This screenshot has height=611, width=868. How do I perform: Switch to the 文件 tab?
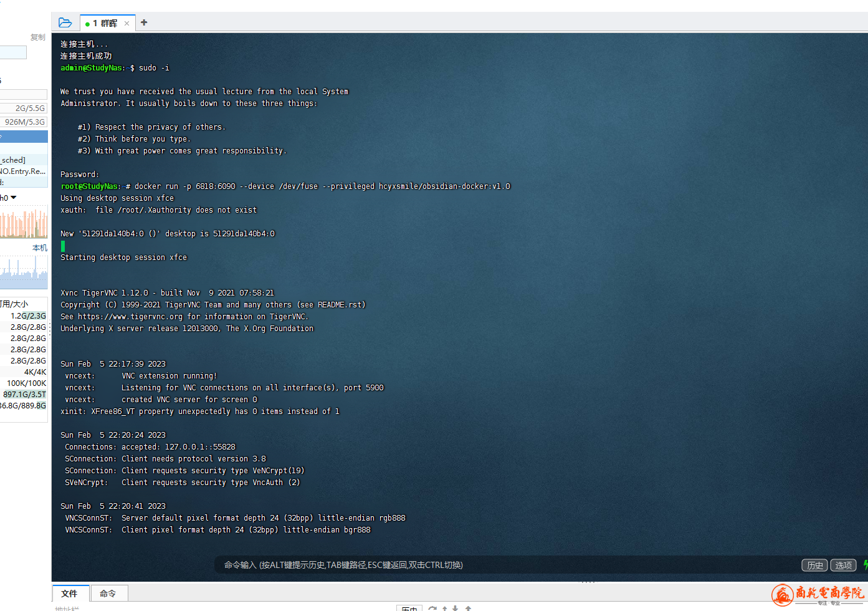pos(70,594)
